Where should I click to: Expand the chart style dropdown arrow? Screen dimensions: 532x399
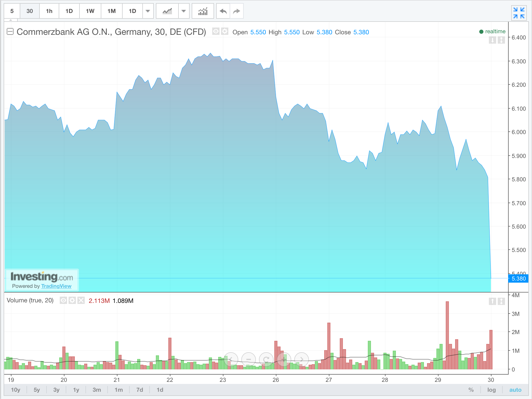[184, 11]
